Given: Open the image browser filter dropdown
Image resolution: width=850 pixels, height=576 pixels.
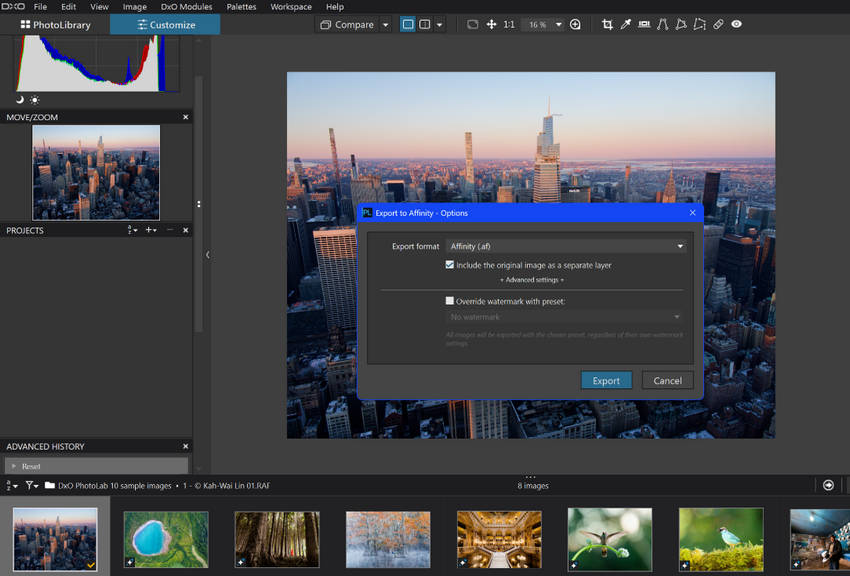Looking at the screenshot, I should tap(31, 486).
